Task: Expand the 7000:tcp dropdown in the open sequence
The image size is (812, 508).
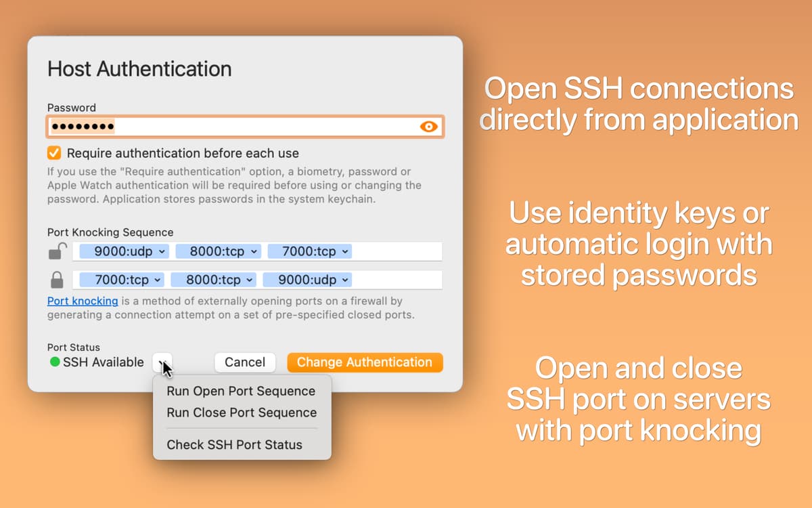Action: click(x=310, y=251)
